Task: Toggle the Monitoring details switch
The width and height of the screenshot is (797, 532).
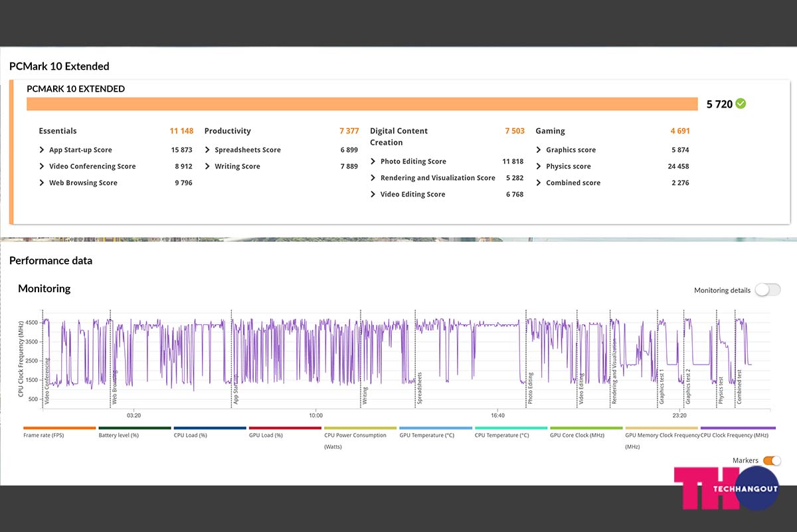Action: pyautogui.click(x=768, y=290)
